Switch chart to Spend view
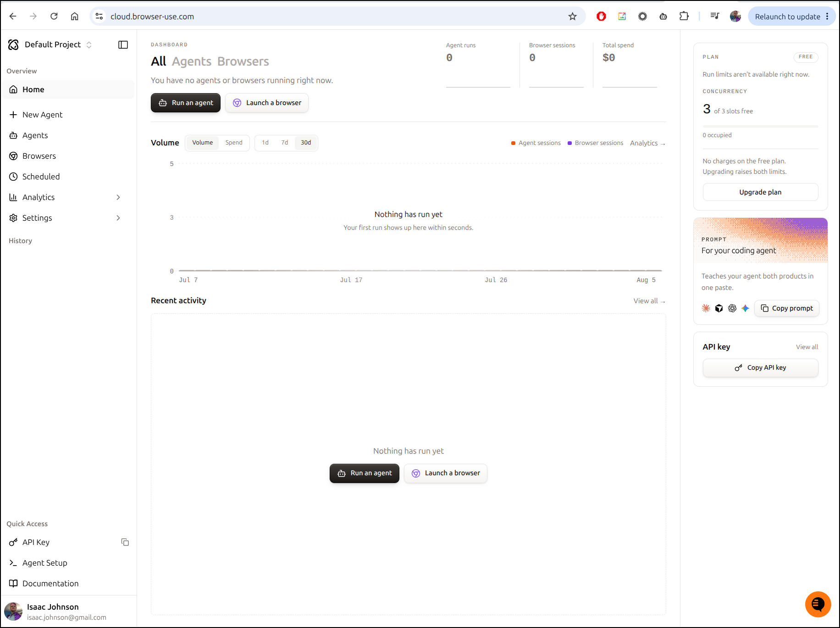The width and height of the screenshot is (840, 628). tap(234, 143)
